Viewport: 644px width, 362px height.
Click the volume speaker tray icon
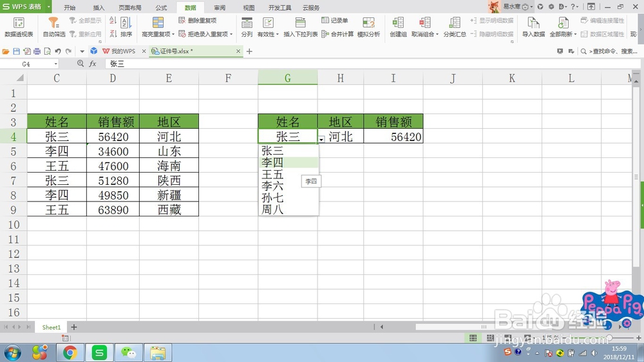point(594,353)
